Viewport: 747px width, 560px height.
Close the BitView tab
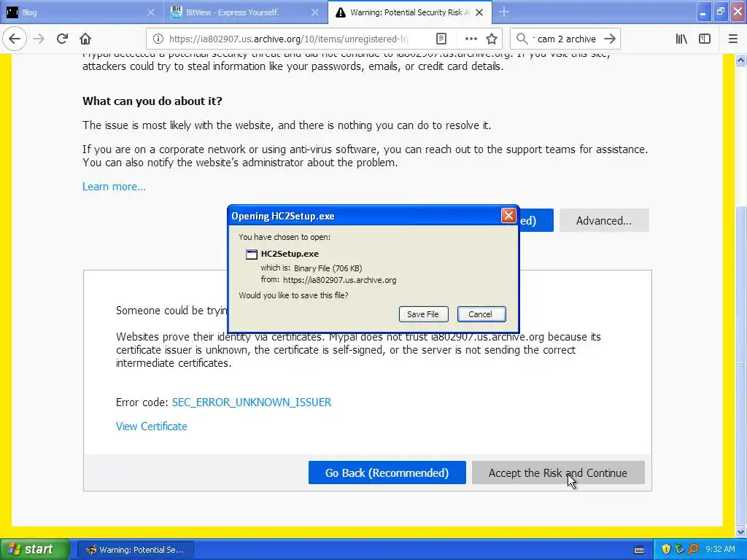tap(315, 12)
